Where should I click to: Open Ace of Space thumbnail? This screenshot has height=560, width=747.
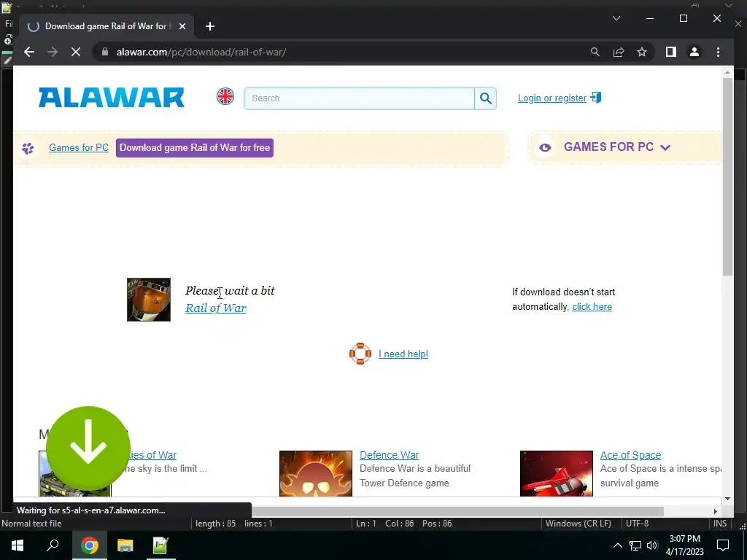[557, 473]
